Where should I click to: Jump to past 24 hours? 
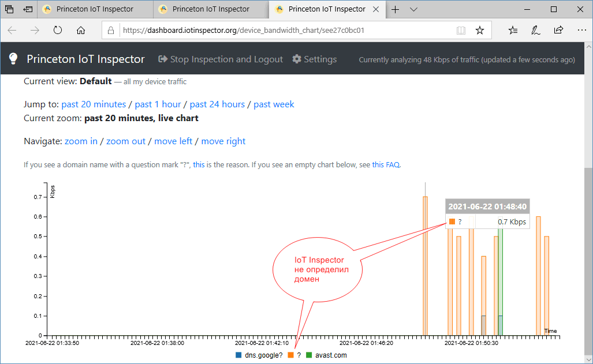tap(217, 104)
